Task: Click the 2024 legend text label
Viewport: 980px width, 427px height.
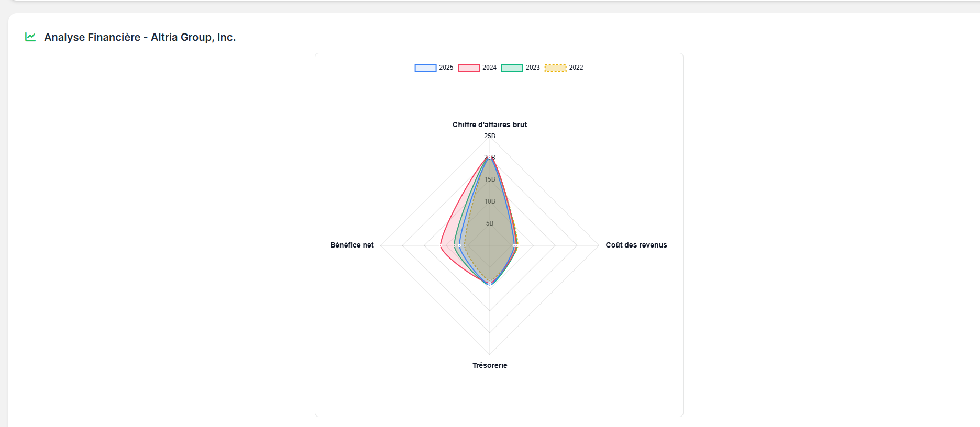Action: click(490, 68)
